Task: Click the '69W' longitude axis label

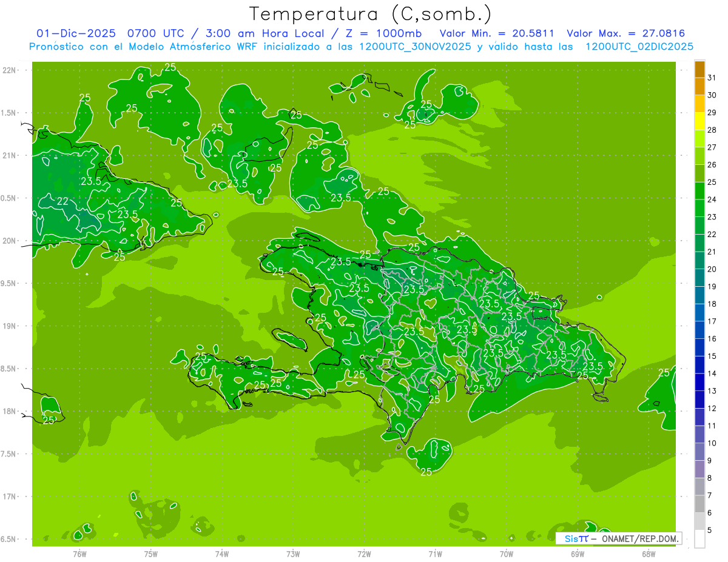Action: (x=578, y=554)
